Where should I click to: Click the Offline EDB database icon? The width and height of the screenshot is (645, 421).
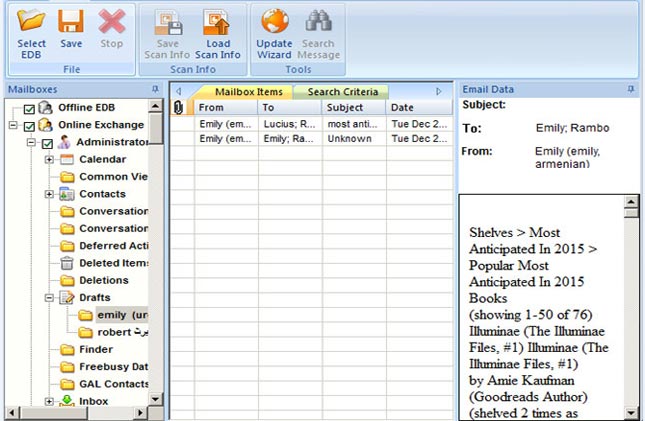pos(45,107)
